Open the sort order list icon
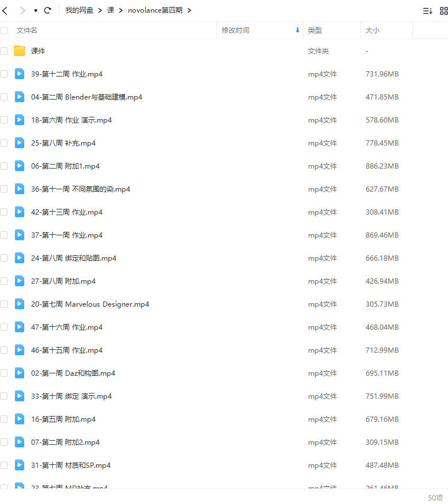The image size is (448, 504). tap(427, 10)
